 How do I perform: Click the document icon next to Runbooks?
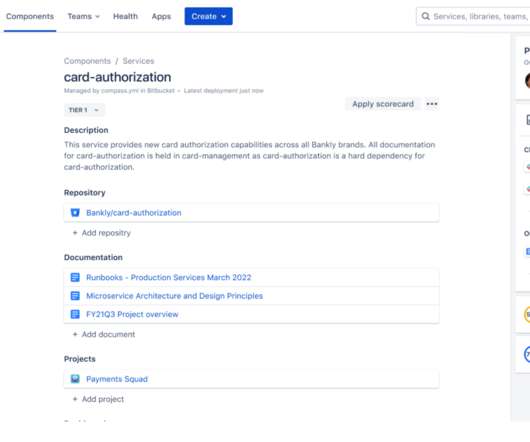pos(75,277)
